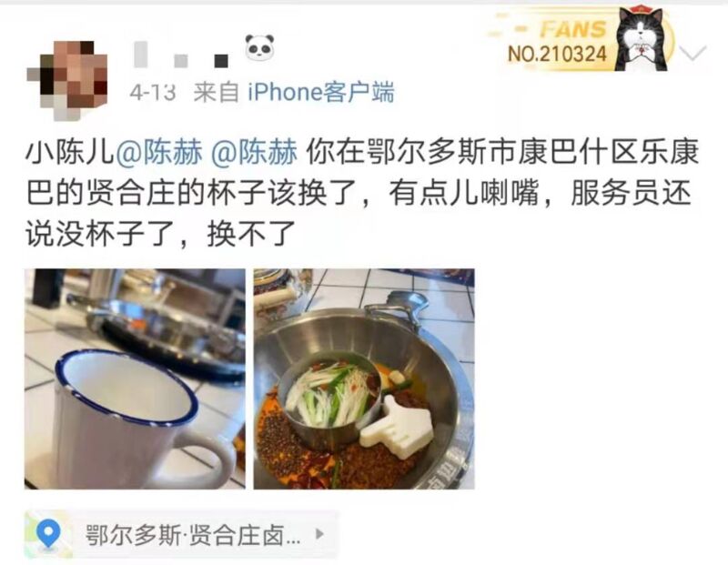Image resolution: width=728 pixels, height=565 pixels.
Task: Tap the panda badge beside the username
Action: click(259, 47)
